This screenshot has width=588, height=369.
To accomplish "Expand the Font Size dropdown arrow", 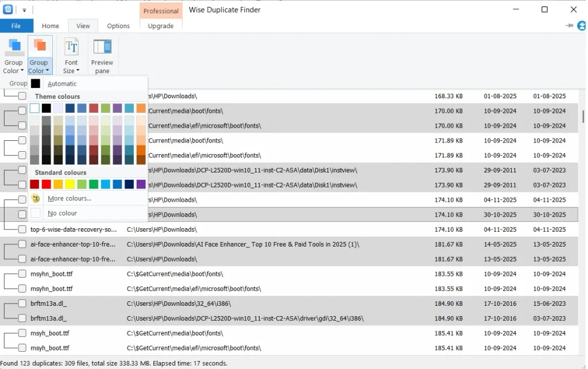I will (78, 71).
